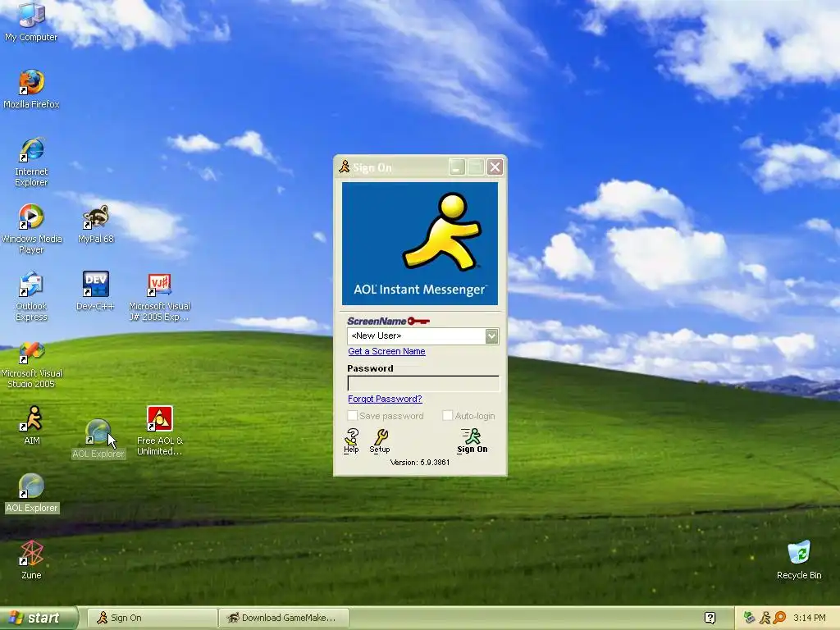
Task: Switch to Sign On taskbar button
Action: point(152,618)
